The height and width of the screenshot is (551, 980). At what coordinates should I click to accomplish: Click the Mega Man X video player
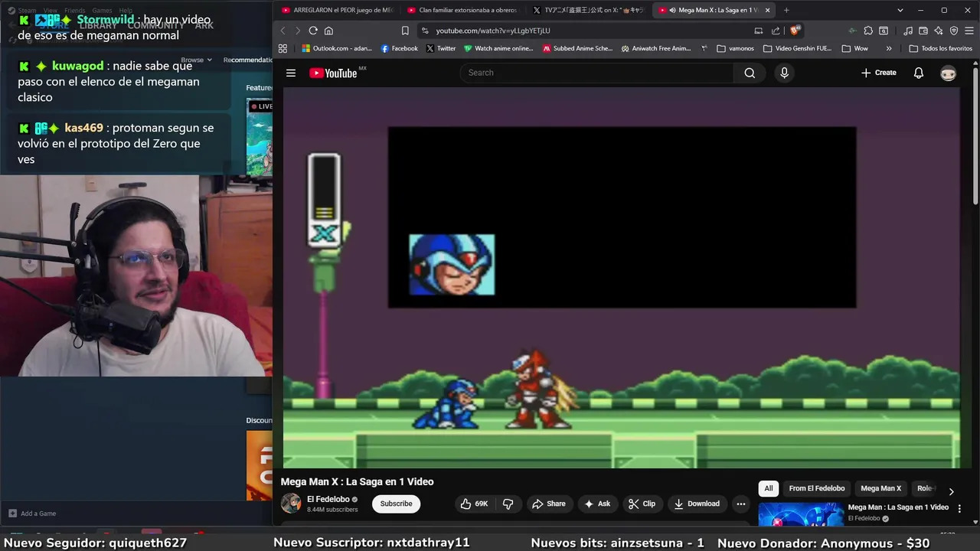pos(622,277)
